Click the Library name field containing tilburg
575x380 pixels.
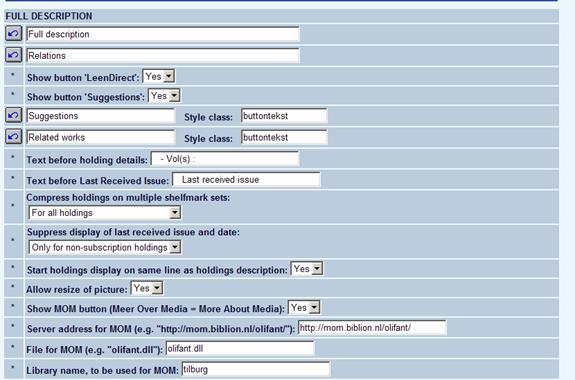256,369
